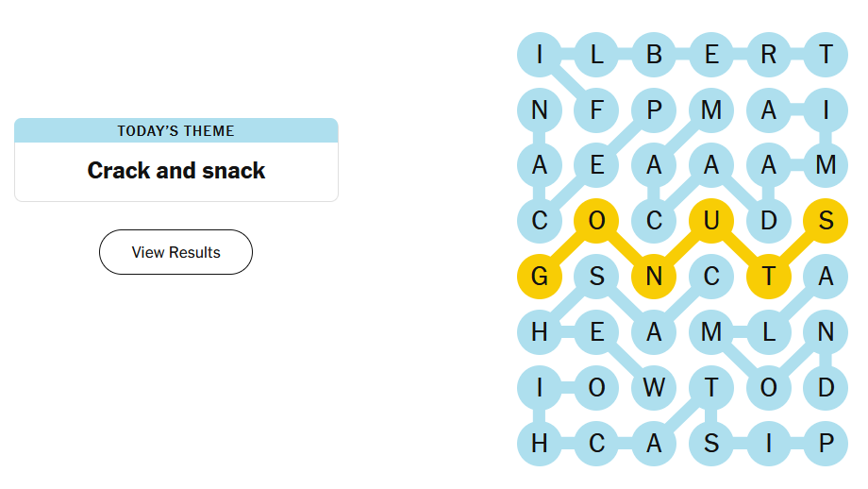Select the yellow highlighted O tile
This screenshot has width=868, height=489.
click(596, 221)
